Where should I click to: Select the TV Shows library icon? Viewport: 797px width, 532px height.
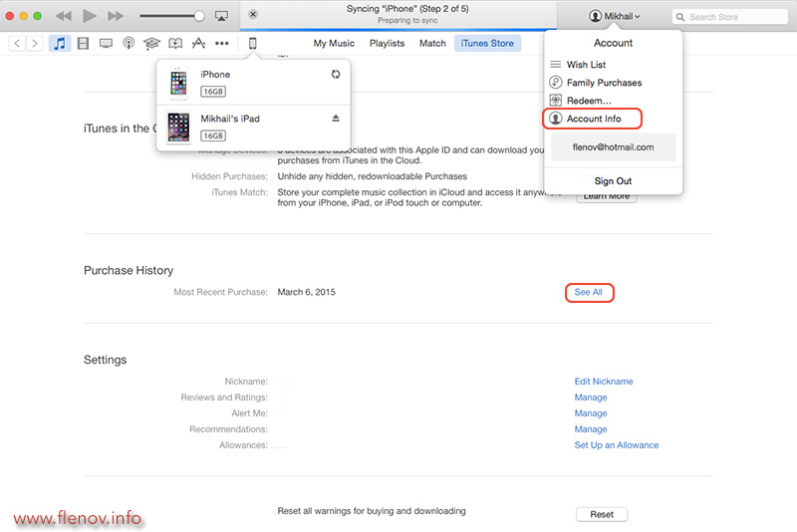pos(106,43)
